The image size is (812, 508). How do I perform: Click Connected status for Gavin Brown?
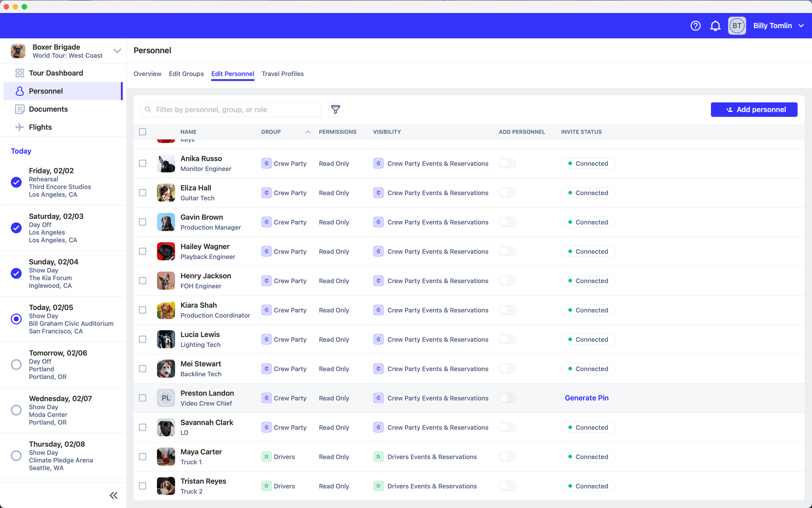tap(588, 222)
